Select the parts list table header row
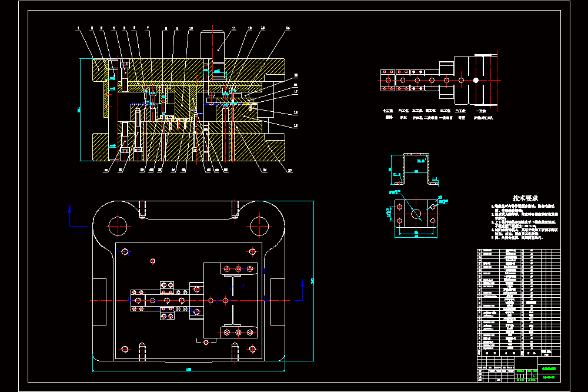Viewport: 588px width, 392px height. point(519,353)
